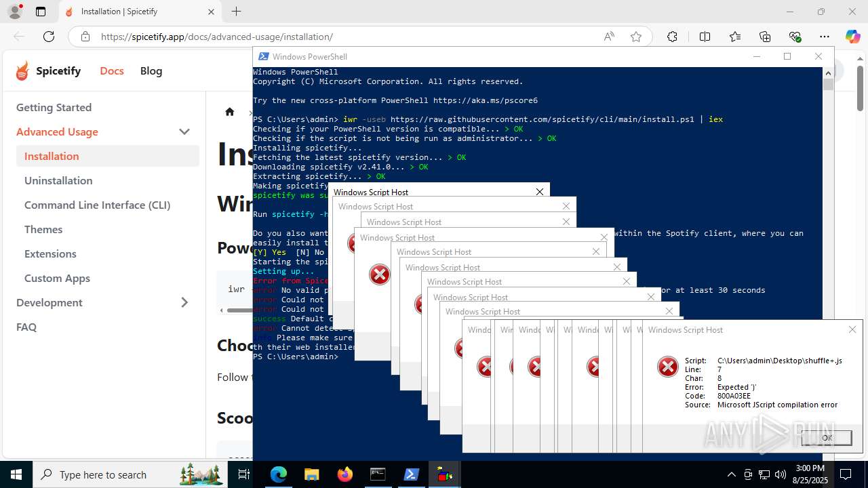Screen dimensions: 868x488
Task: Open the Uninstallation sidebar page
Action: click(58, 180)
